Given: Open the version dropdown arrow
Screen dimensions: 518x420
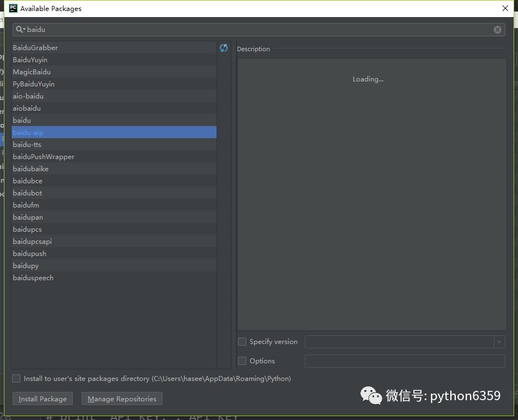Looking at the screenshot, I should [x=499, y=342].
